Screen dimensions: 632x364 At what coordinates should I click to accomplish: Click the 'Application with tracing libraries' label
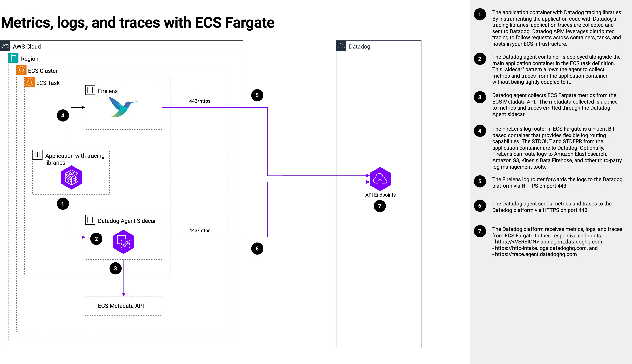click(75, 159)
